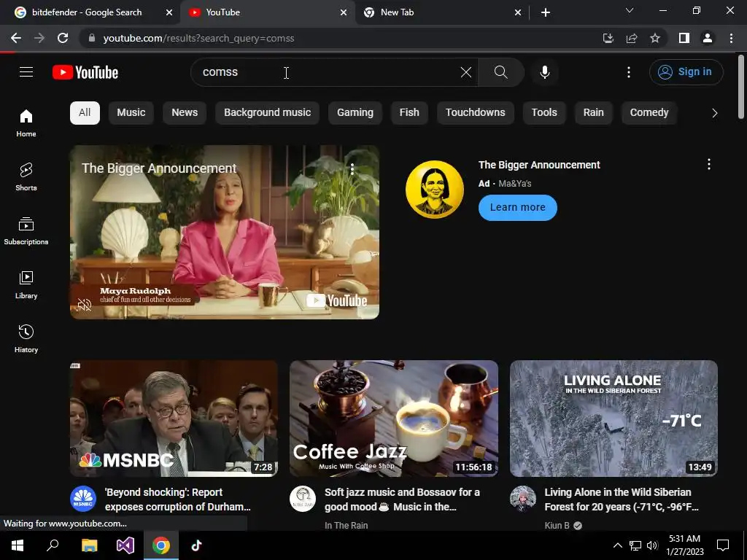Open Subscriptions in the sidebar

[x=26, y=231]
